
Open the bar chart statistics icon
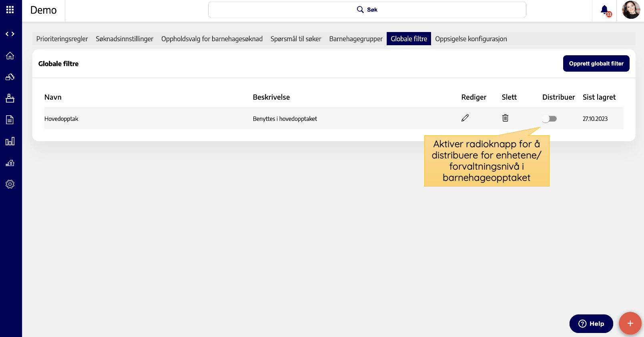click(10, 141)
